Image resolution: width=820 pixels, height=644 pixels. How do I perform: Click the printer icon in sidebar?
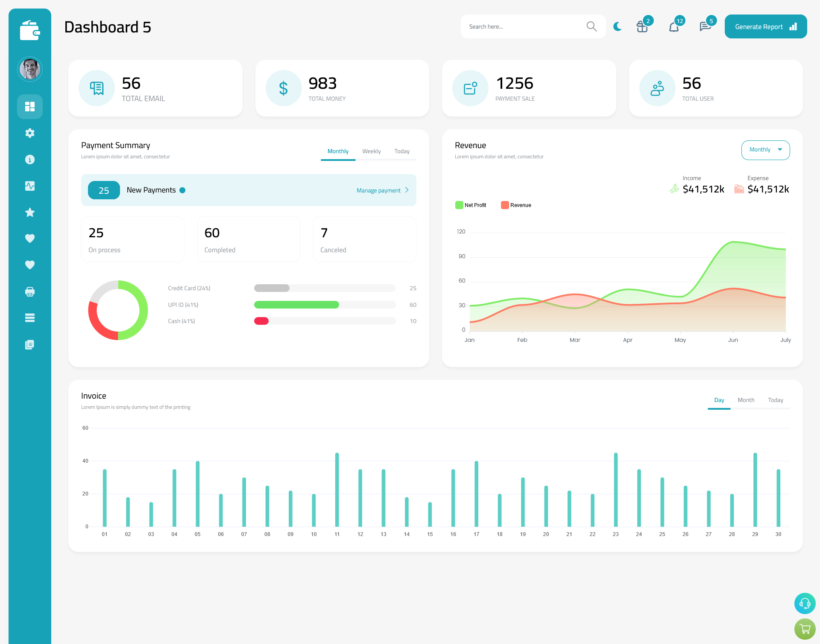30,291
